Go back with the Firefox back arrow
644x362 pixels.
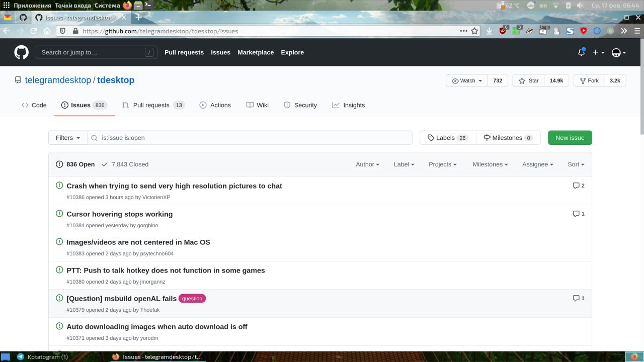click(x=7, y=31)
